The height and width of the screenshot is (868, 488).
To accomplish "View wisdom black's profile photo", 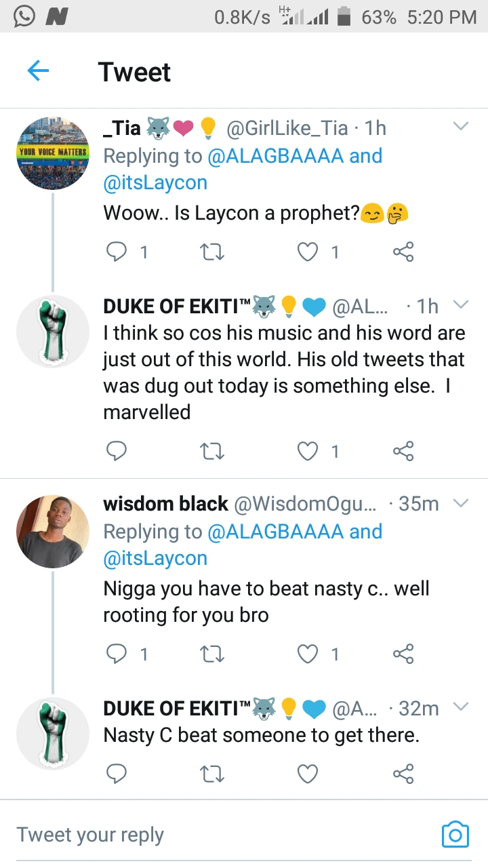I will [x=53, y=531].
